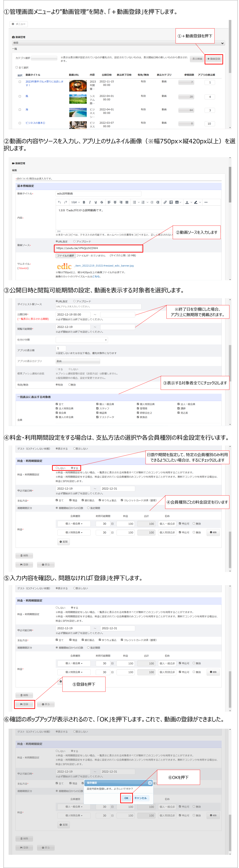The height and width of the screenshot is (868, 239).
Task: Click the undo icon in the editor toolbar
Action: [x=59, y=202]
